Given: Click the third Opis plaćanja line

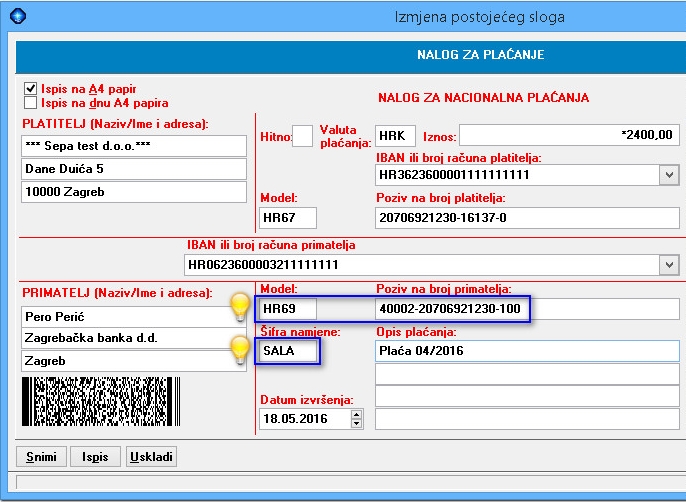Looking at the screenshot, I should (527, 396).
